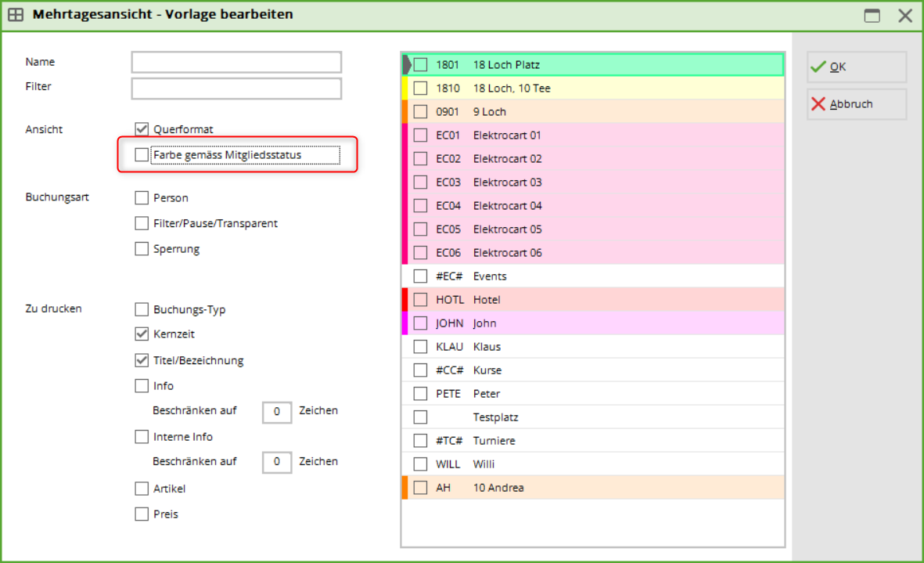924x563 pixels.
Task: Click the green checkmark OK button
Action: [856, 67]
